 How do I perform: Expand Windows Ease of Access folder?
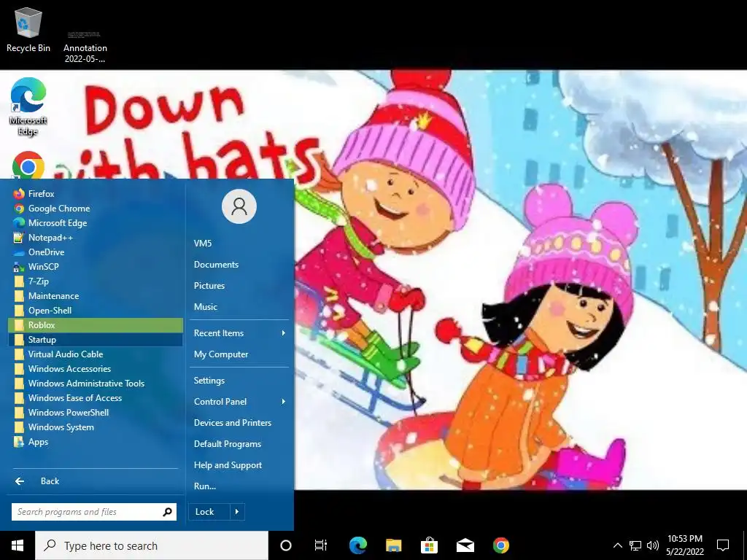[x=96, y=398]
